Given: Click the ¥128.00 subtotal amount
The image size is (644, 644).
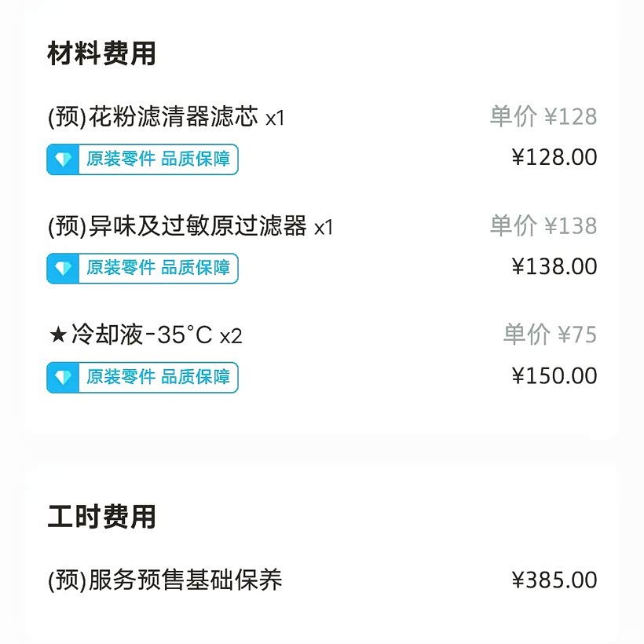Looking at the screenshot, I should [x=554, y=157].
